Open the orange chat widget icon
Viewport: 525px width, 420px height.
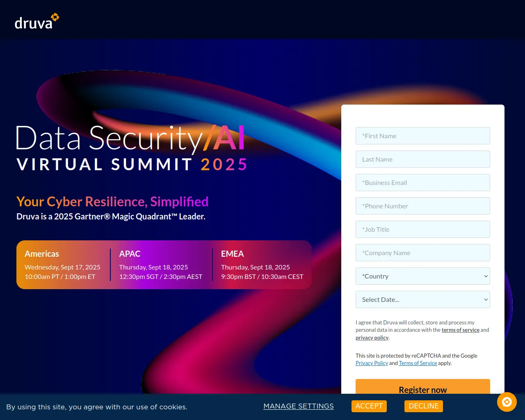pyautogui.click(x=507, y=402)
